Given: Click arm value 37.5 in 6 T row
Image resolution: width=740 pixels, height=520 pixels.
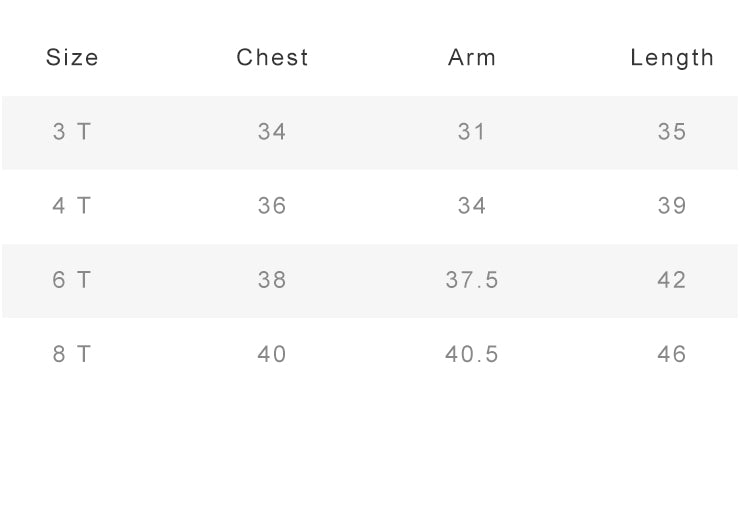Looking at the screenshot, I should coord(472,280).
